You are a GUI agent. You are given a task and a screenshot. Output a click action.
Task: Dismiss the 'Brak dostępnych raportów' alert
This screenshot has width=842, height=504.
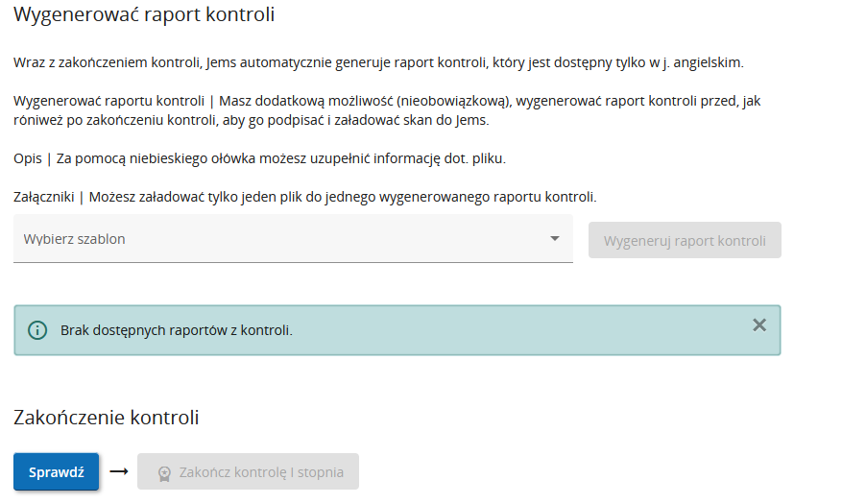pyautogui.click(x=759, y=325)
